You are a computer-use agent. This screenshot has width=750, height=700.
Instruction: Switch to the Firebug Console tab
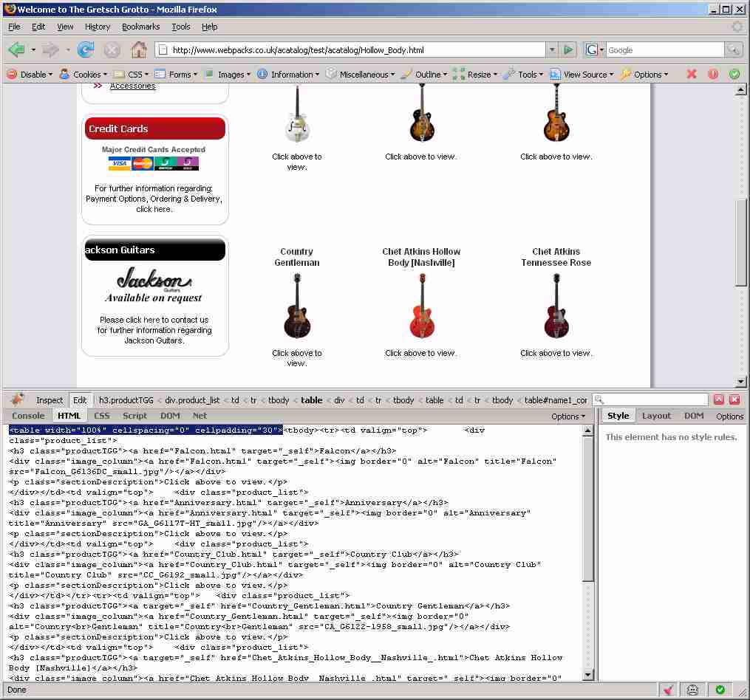click(28, 416)
